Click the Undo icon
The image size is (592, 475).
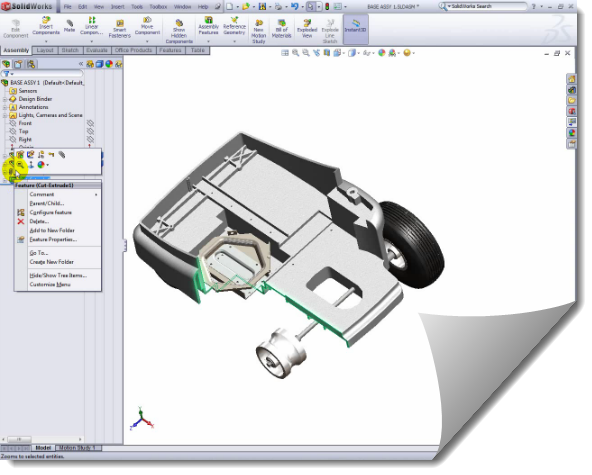[x=295, y=6]
